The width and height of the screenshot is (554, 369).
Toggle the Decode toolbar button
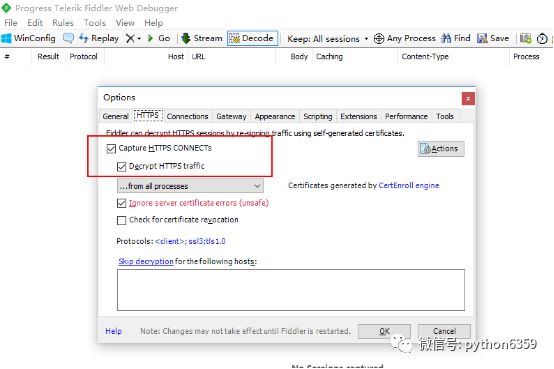click(252, 38)
